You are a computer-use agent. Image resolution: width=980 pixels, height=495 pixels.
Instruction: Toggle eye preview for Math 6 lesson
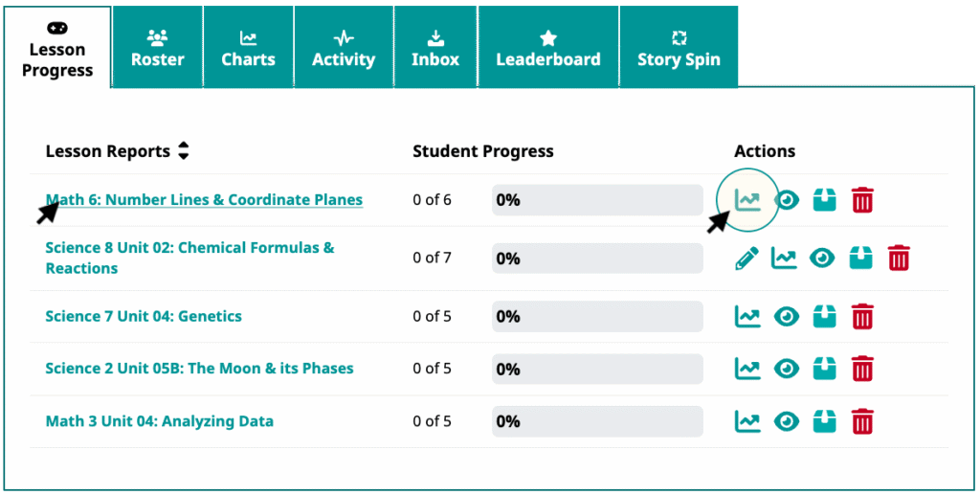[787, 200]
